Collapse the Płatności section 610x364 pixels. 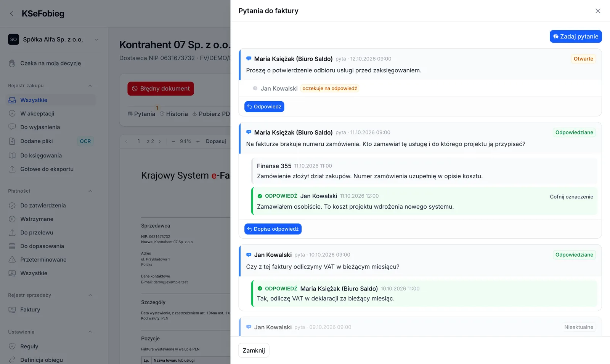coord(90,191)
